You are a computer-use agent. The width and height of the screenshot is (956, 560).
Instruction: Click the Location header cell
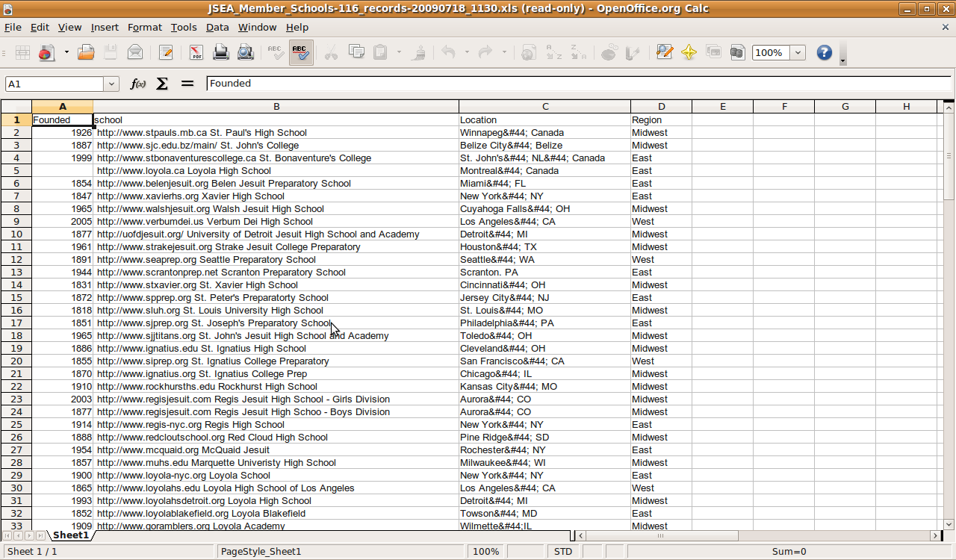point(545,119)
